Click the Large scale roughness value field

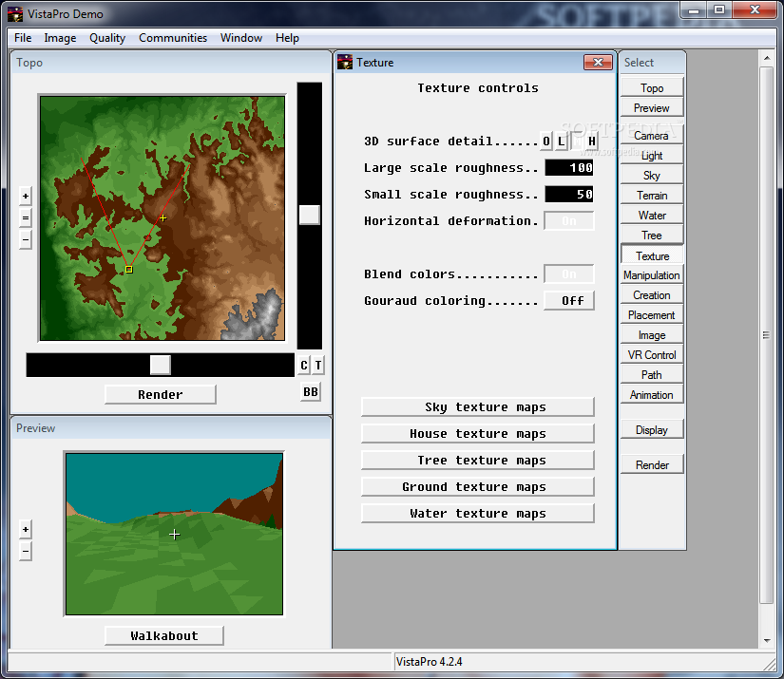point(569,168)
